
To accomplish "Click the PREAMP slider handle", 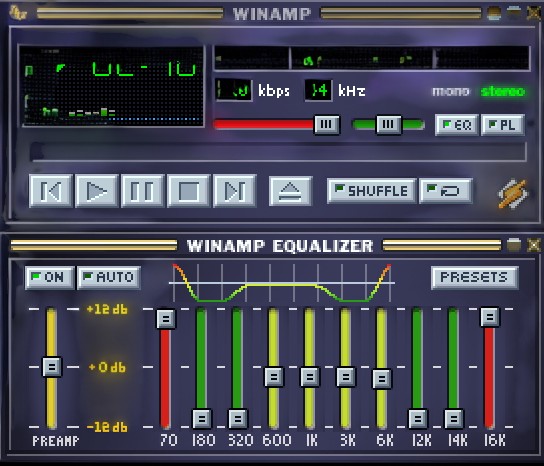I will [52, 367].
